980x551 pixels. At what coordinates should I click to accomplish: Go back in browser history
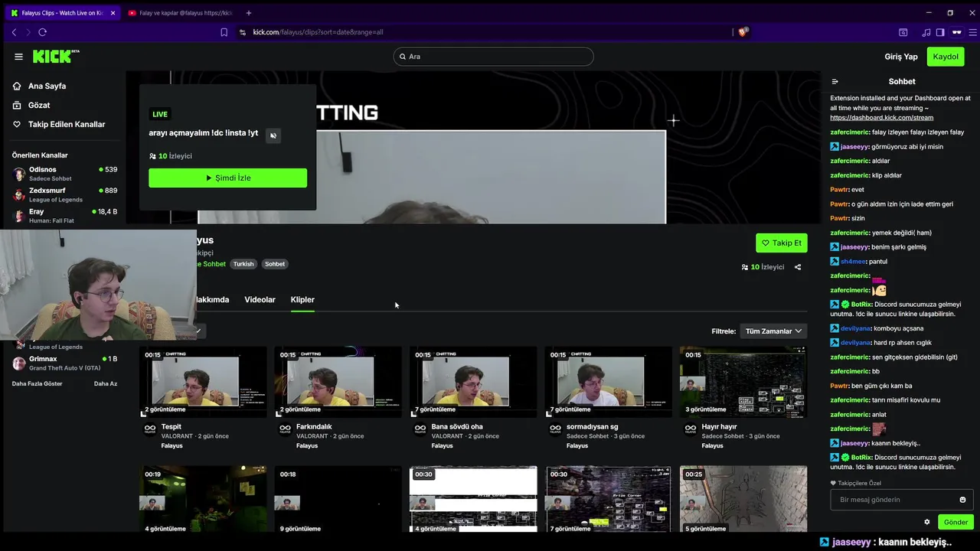[x=14, y=32]
